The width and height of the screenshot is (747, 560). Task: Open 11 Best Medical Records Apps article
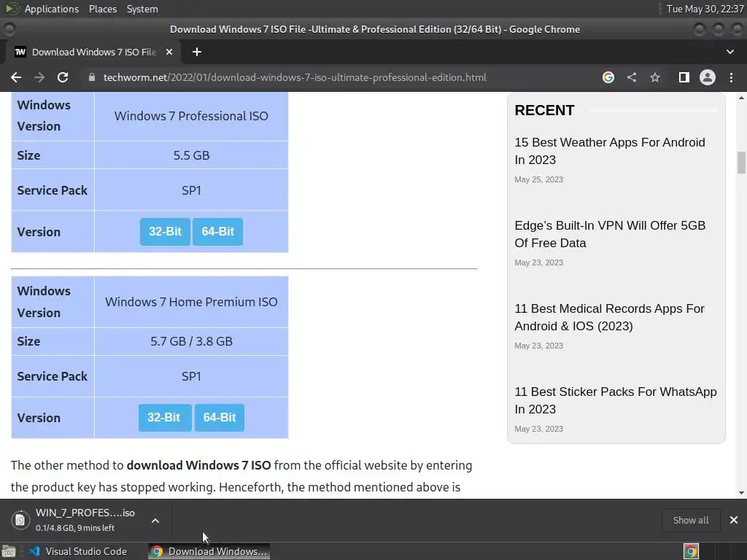click(609, 317)
